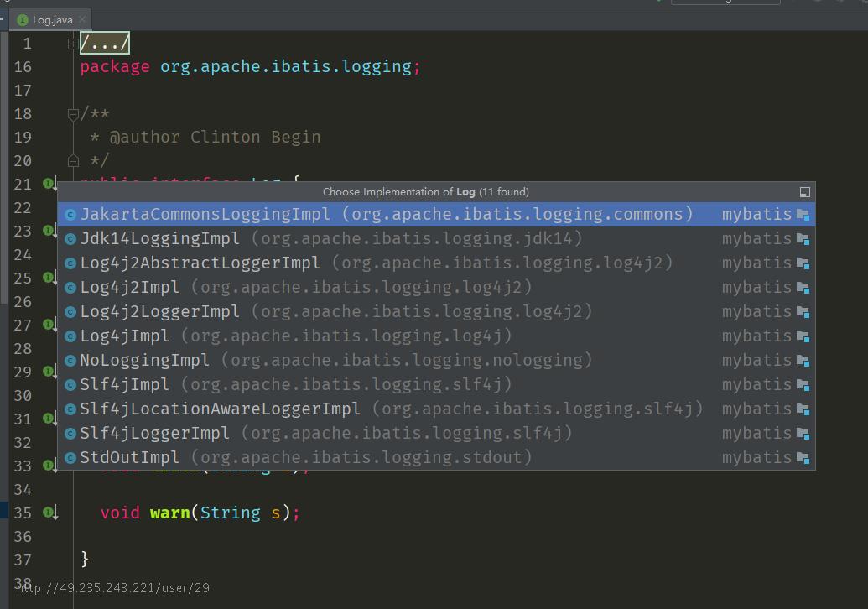Click the implemented-method gutter icon on line 31

pyautogui.click(x=49, y=419)
